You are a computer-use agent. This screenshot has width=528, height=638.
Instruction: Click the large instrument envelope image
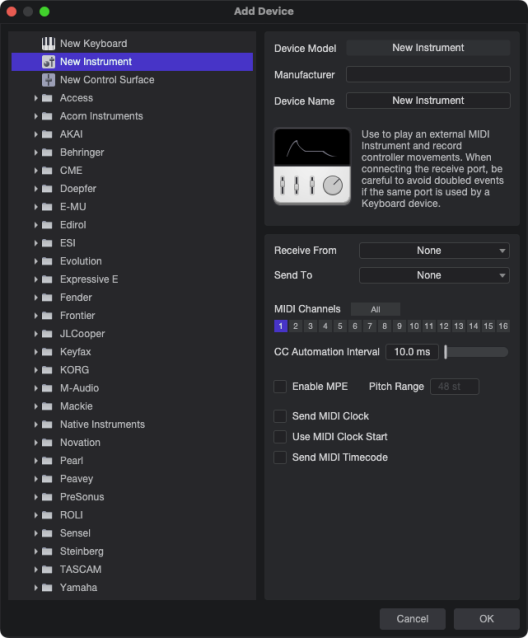point(312,166)
